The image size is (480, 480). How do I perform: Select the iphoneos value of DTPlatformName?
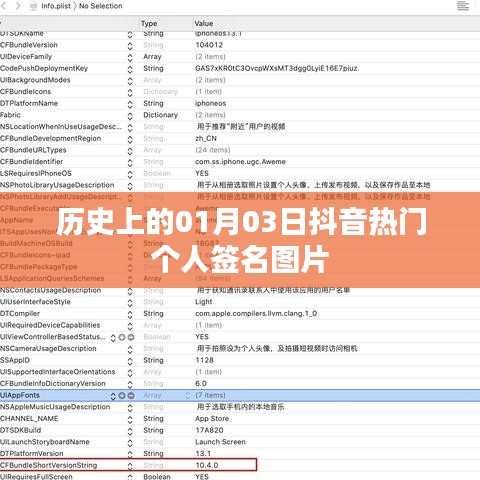pyautogui.click(x=211, y=103)
